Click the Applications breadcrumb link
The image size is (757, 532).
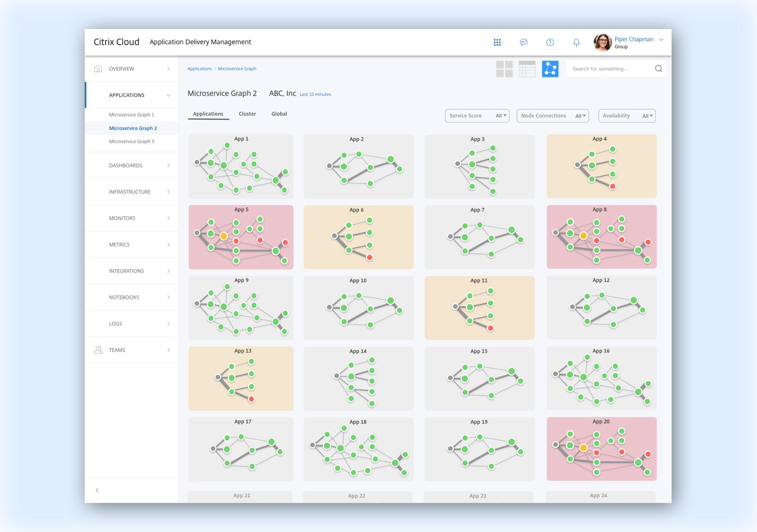pos(200,69)
